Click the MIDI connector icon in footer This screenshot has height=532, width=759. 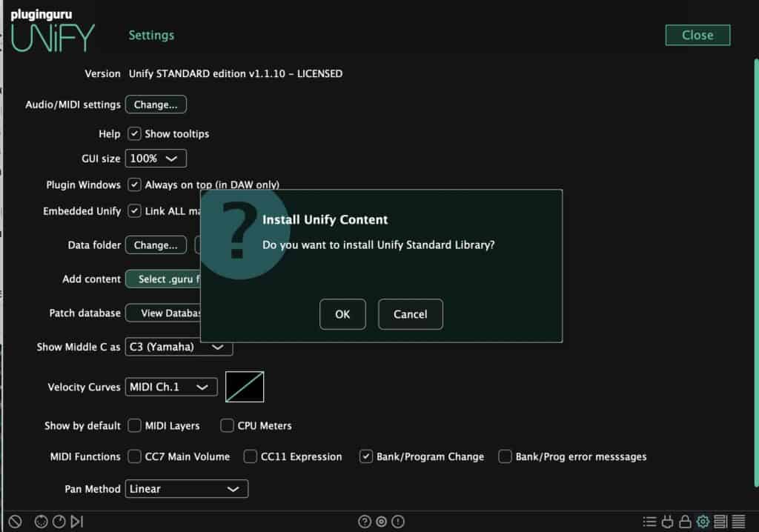(x=42, y=522)
